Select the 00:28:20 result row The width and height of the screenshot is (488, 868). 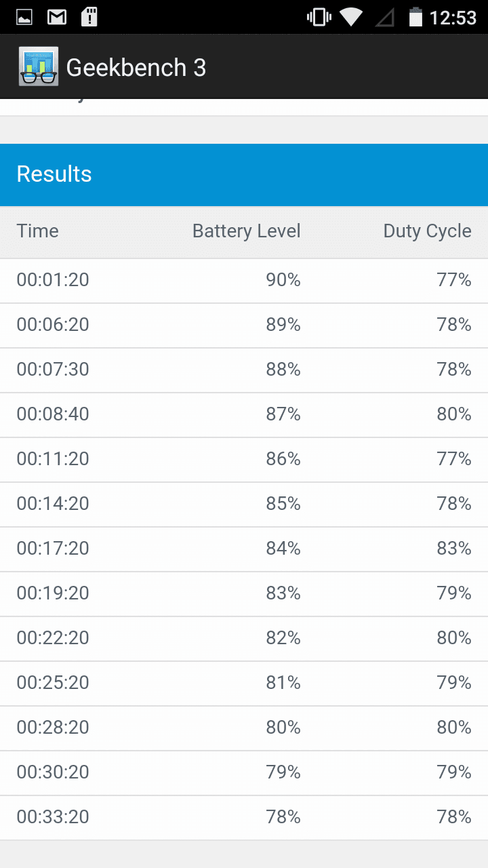click(x=244, y=728)
